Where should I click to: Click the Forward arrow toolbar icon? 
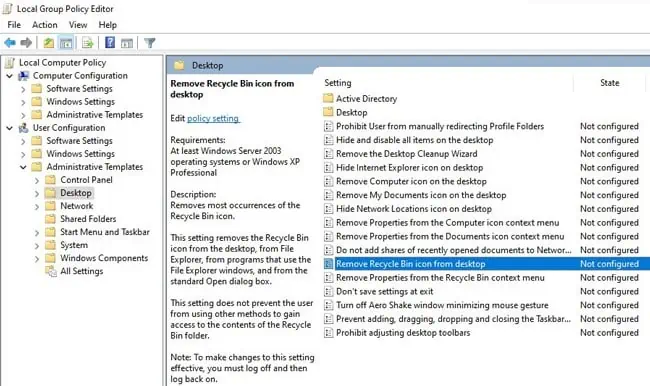click(x=26, y=42)
